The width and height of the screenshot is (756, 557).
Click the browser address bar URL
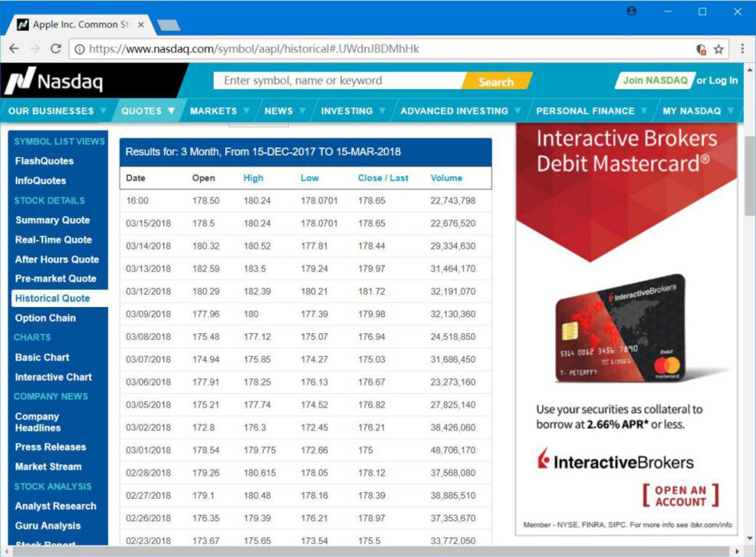(254, 49)
